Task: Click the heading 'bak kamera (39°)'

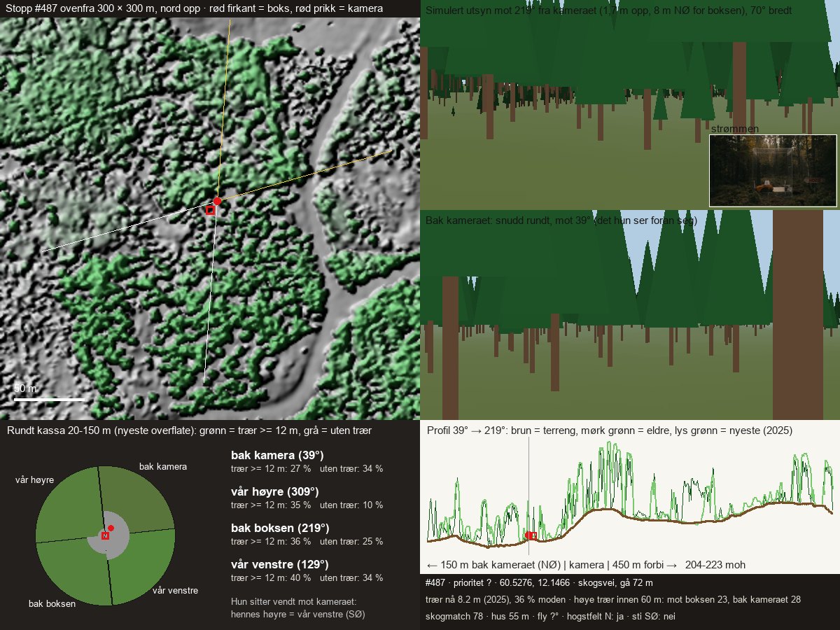Action: (277, 455)
